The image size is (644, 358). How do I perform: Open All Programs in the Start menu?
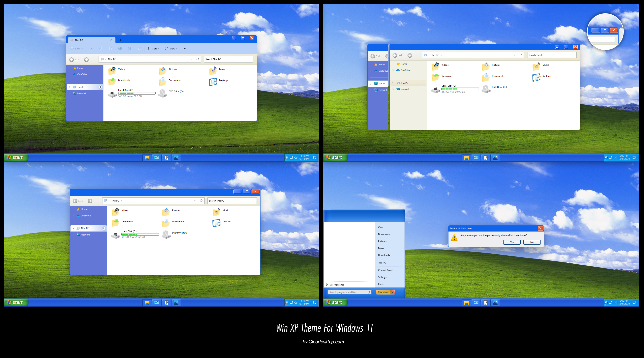click(335, 285)
